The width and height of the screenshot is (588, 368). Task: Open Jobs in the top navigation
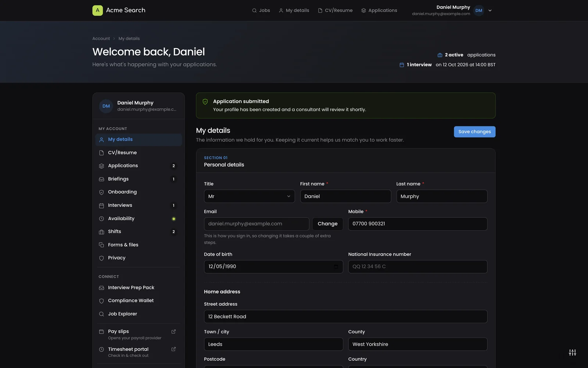[x=261, y=11]
